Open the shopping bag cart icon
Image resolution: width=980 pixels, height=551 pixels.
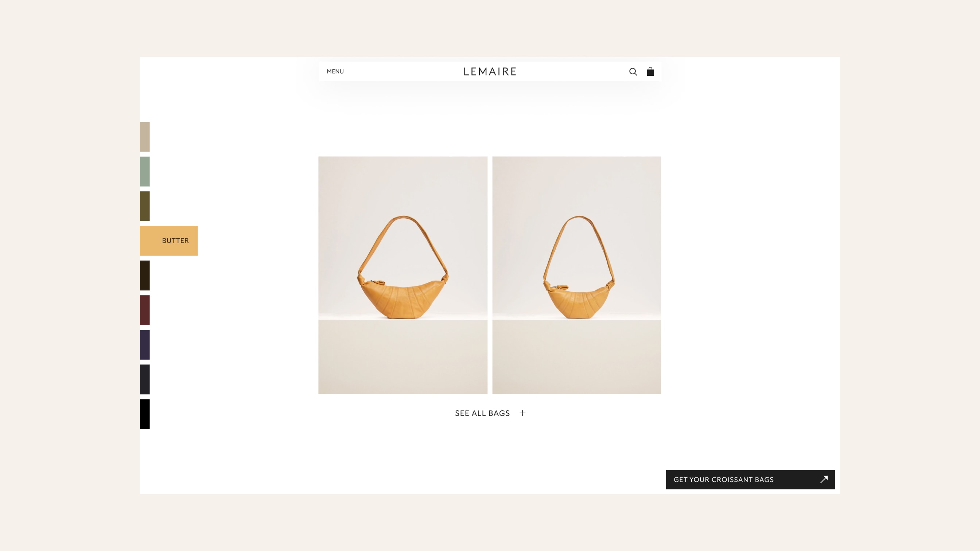[650, 71]
